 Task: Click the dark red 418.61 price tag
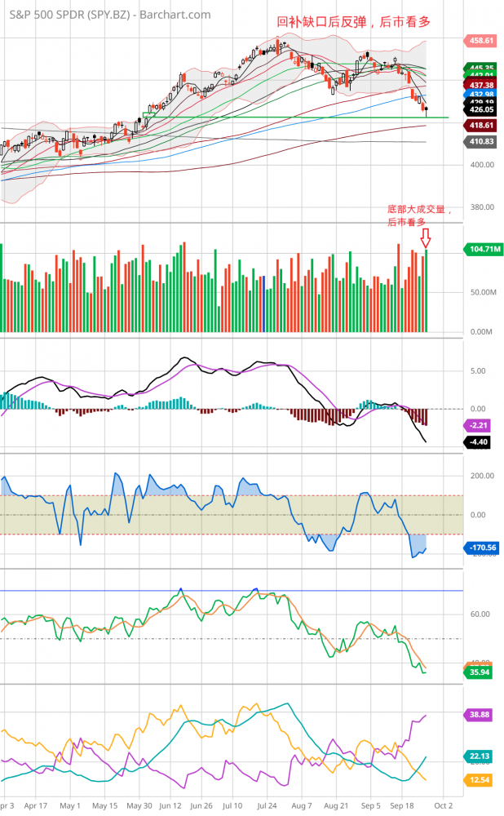click(x=480, y=126)
